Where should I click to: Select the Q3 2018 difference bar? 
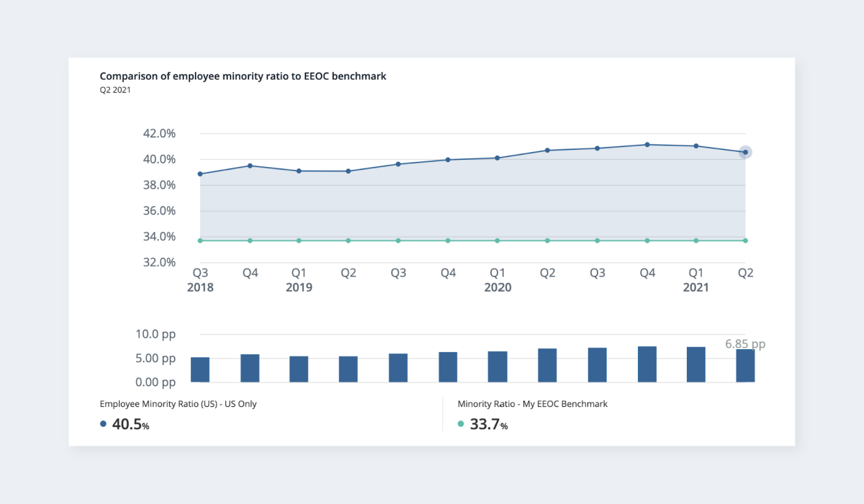[200, 369]
